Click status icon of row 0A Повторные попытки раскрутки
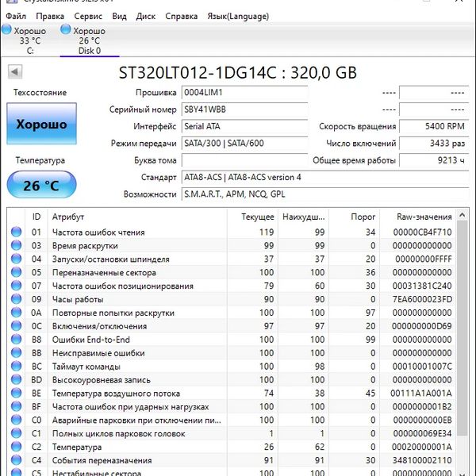 tap(17, 313)
